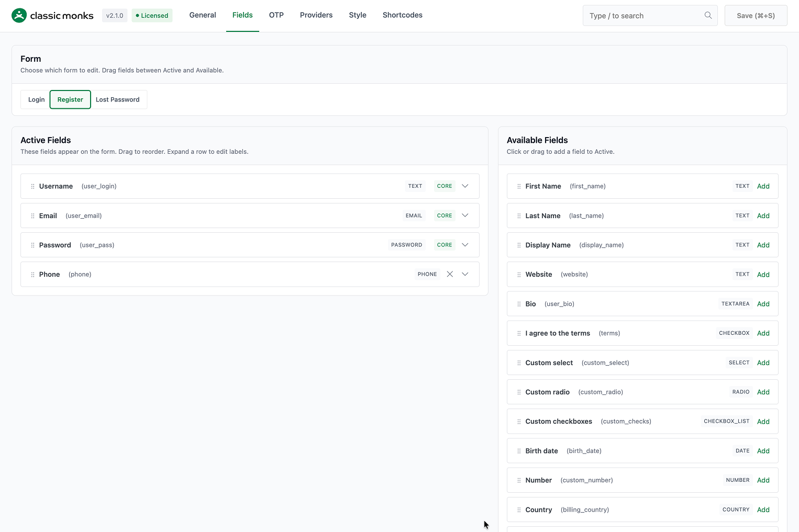Screen dimensions: 799x532
Task: Expand the Username field row
Action: click(x=465, y=186)
